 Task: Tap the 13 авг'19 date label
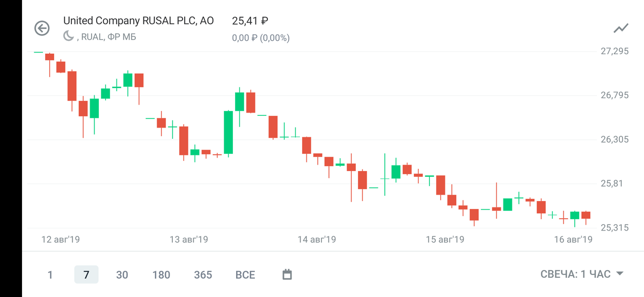[188, 239]
